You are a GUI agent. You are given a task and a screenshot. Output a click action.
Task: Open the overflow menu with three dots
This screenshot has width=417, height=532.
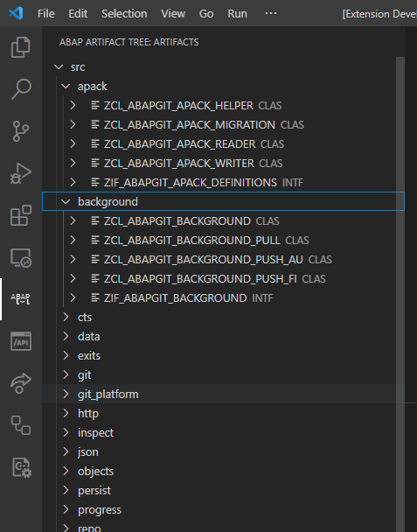pos(271,14)
